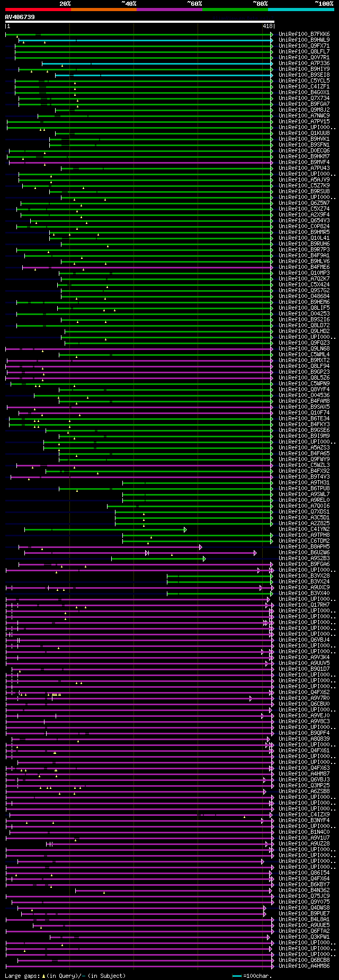Viewport: 339px width, 980px height.
Task: Select label UniRef100_A9V7R0
Action: click(x=304, y=698)
